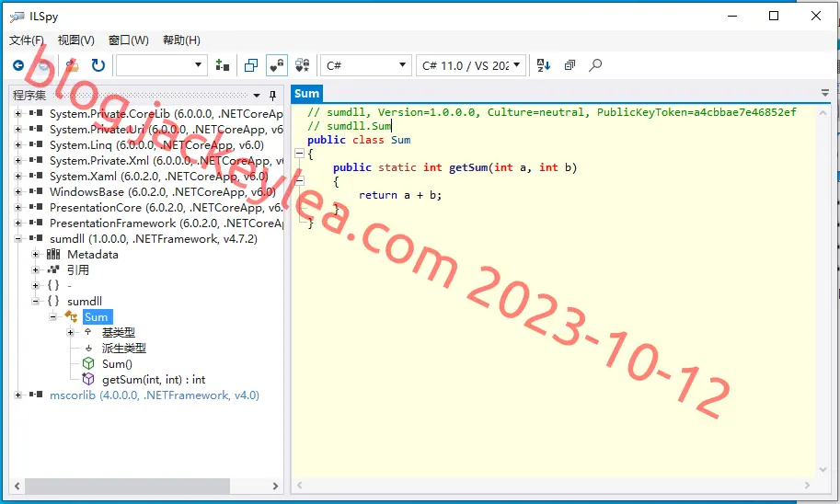Screen dimensions: 840x504
Task: Toggle show all types and members
Action: pyautogui.click(x=302, y=65)
